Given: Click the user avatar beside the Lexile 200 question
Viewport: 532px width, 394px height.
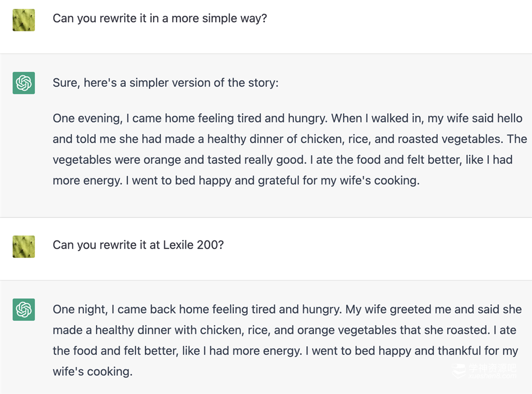Looking at the screenshot, I should pos(24,246).
